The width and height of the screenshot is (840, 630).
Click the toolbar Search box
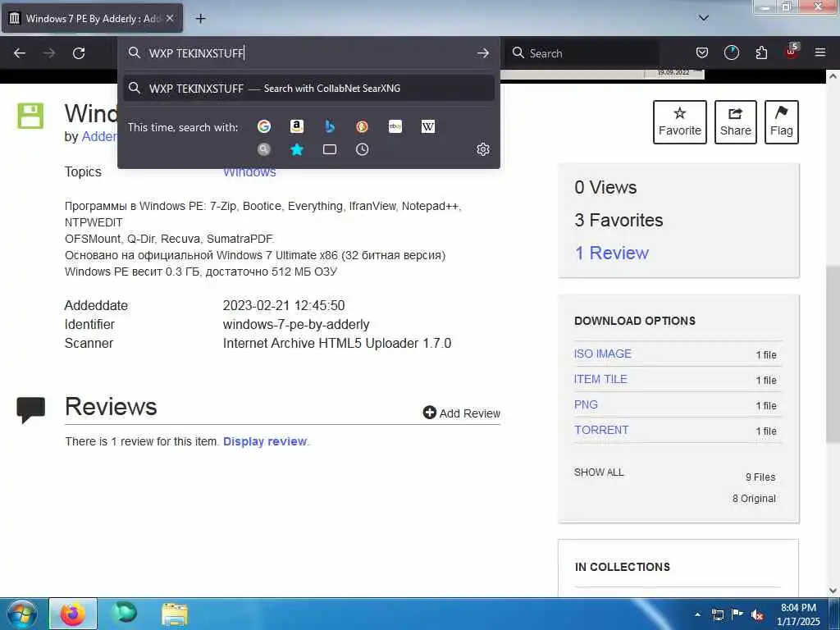click(582, 53)
